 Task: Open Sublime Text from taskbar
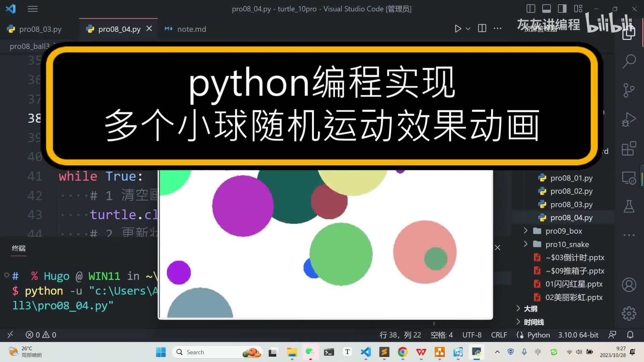coord(384,352)
